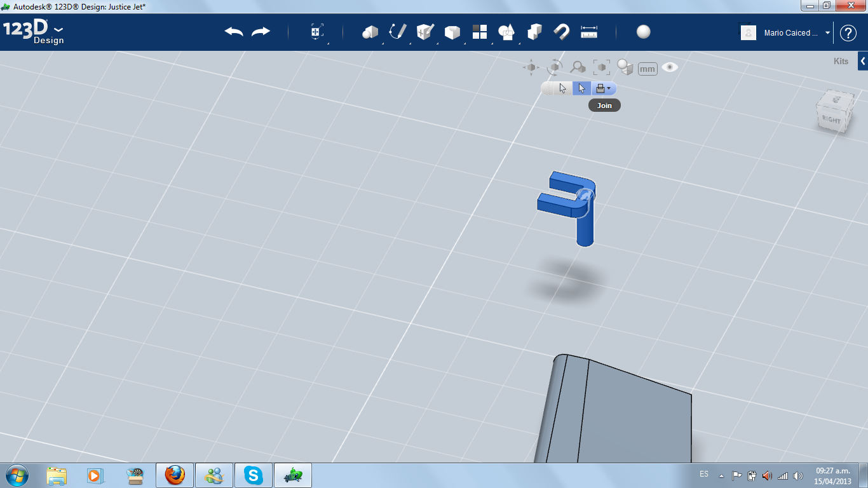868x488 pixels.
Task: Open the Modify tool menu
Action: (452, 32)
